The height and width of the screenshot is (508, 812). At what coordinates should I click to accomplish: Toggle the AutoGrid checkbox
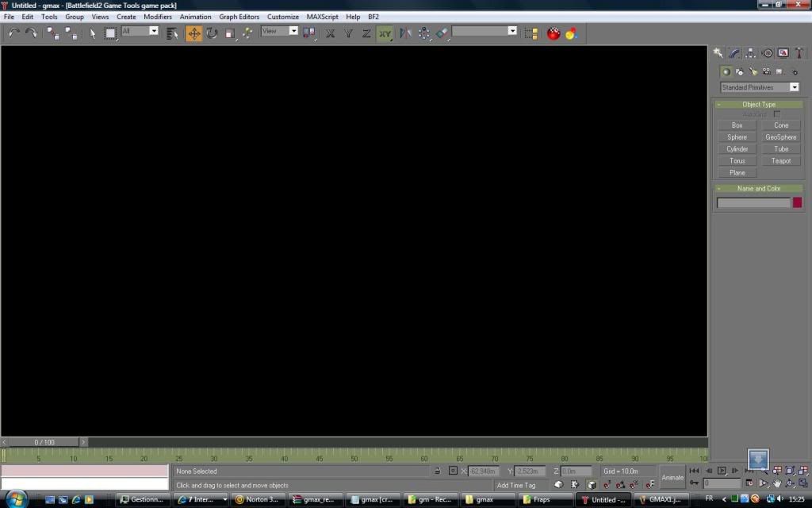point(777,114)
